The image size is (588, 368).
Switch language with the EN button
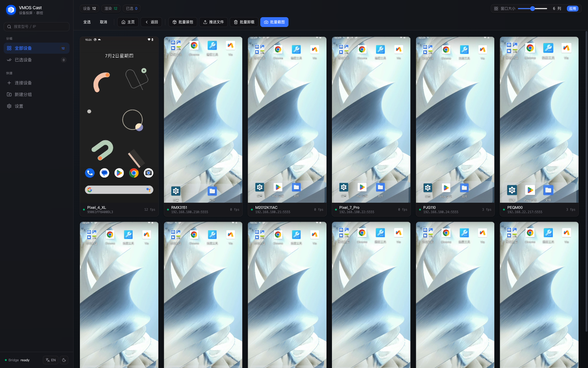51,360
